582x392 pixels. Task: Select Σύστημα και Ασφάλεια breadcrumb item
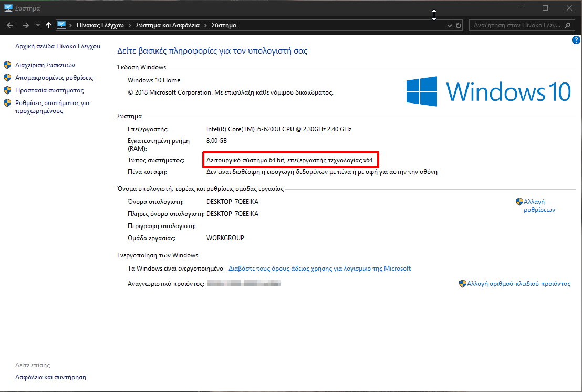pos(168,25)
